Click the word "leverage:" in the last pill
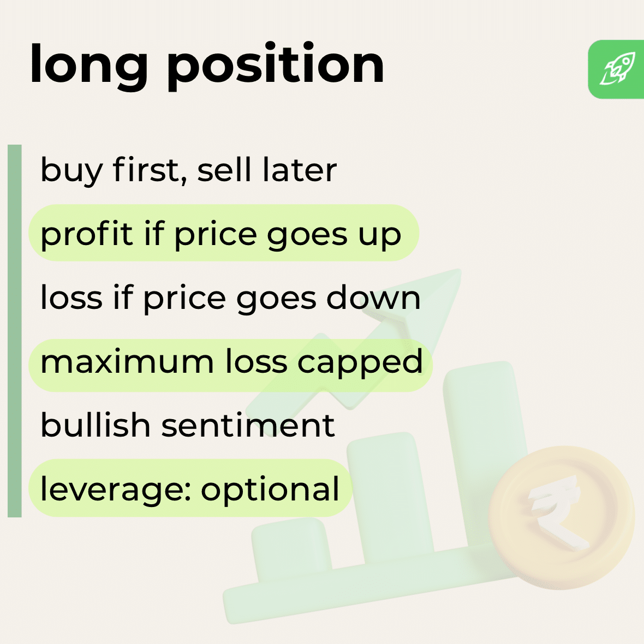644x644 pixels. point(115,489)
